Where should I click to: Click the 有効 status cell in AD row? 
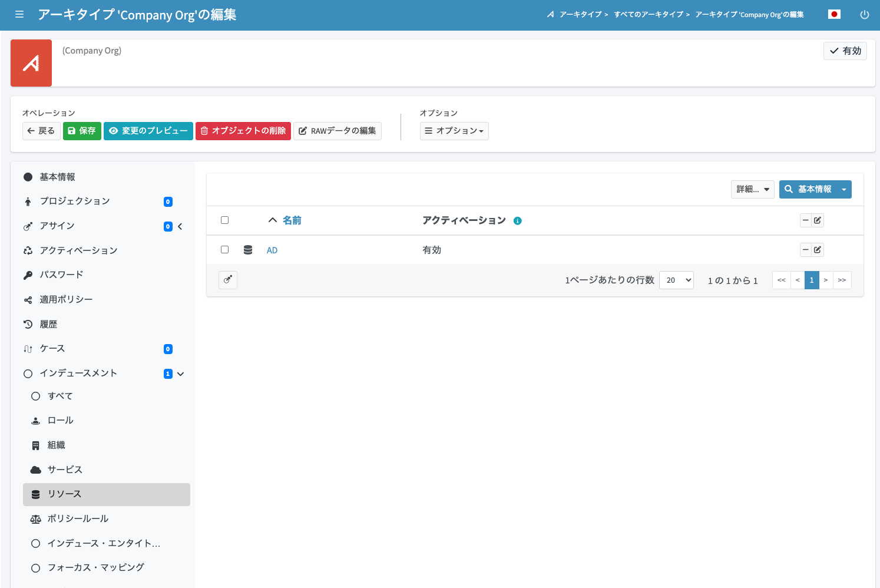pyautogui.click(x=432, y=250)
